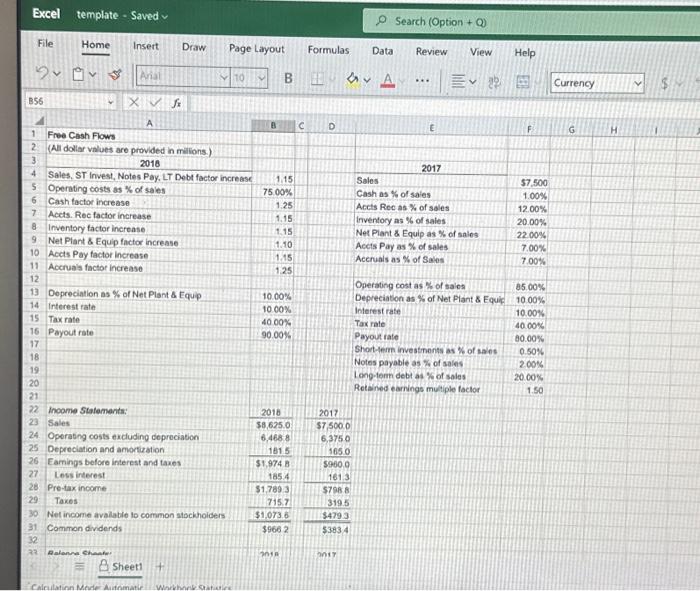Click the dollar accounting format icon
This screenshot has width=700, height=591.
tap(665, 83)
